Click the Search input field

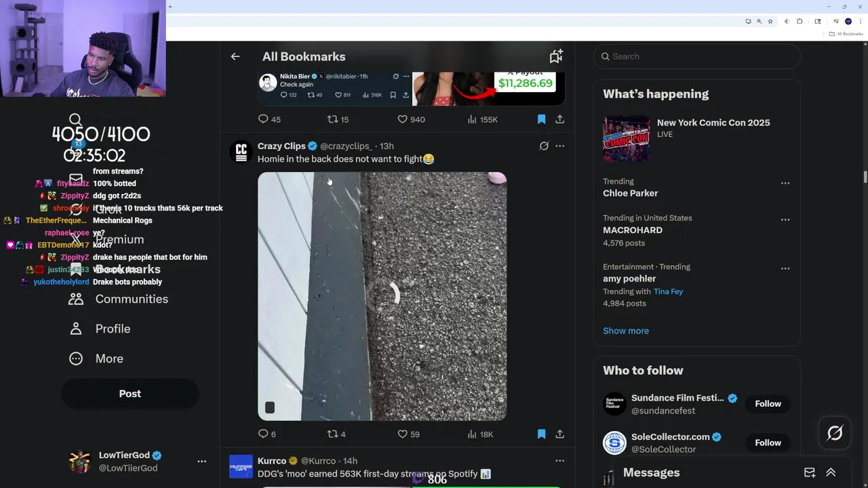click(697, 56)
